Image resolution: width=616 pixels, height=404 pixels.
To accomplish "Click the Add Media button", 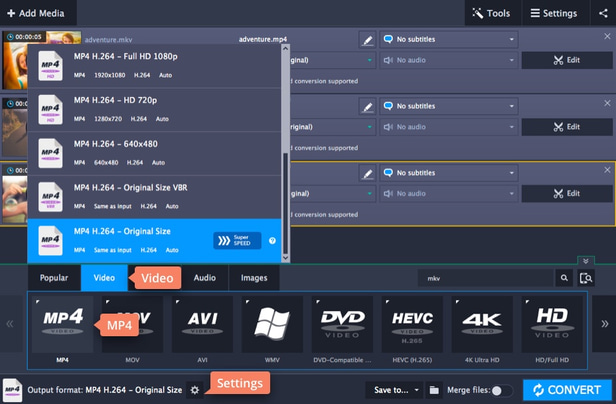I will tap(36, 13).
